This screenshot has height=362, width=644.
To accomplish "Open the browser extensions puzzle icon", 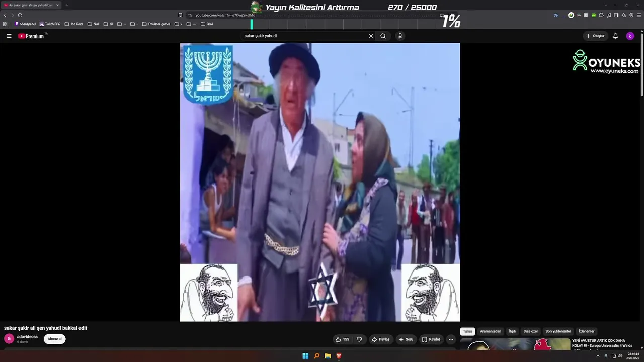I will [x=601, y=15].
